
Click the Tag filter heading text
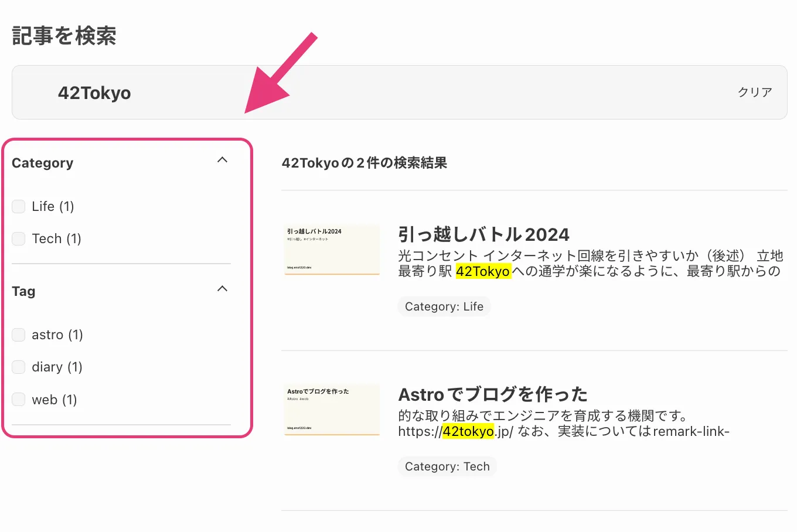click(x=23, y=291)
